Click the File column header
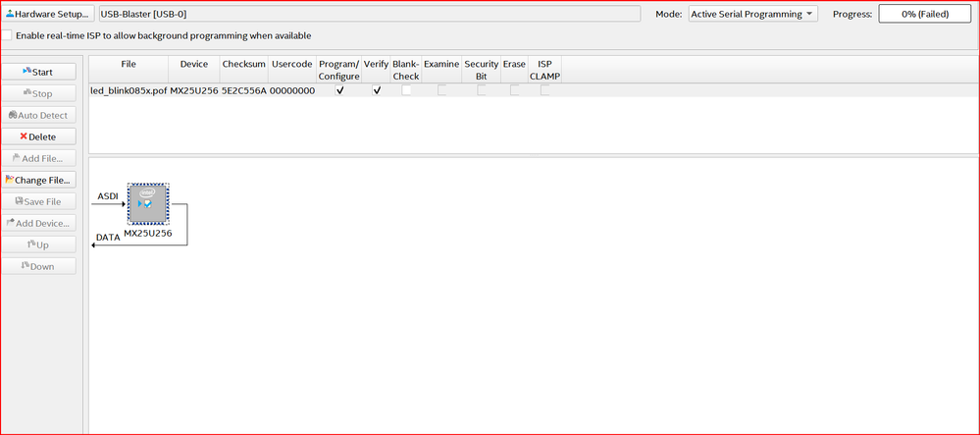 coord(129,70)
